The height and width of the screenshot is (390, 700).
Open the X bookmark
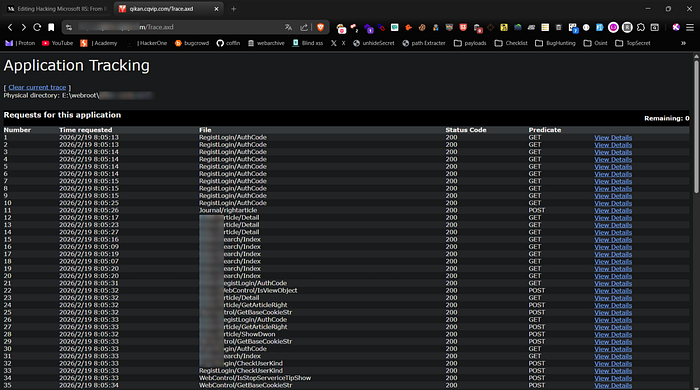coord(338,43)
